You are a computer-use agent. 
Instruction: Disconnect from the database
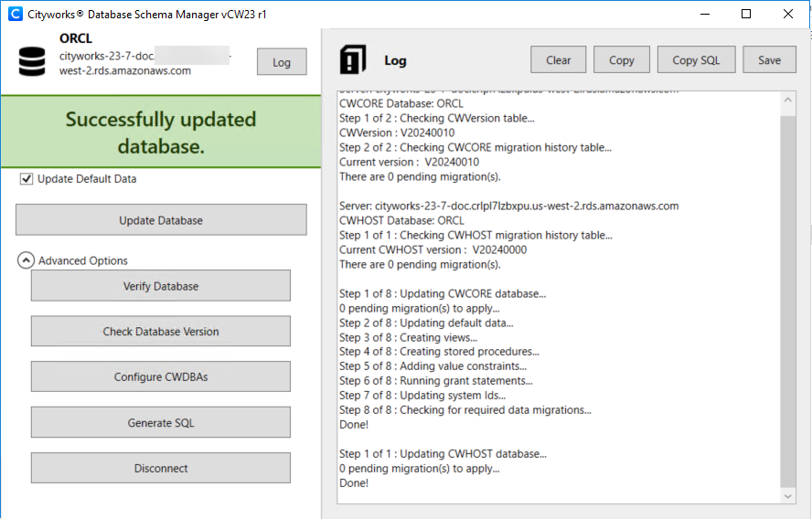(161, 469)
